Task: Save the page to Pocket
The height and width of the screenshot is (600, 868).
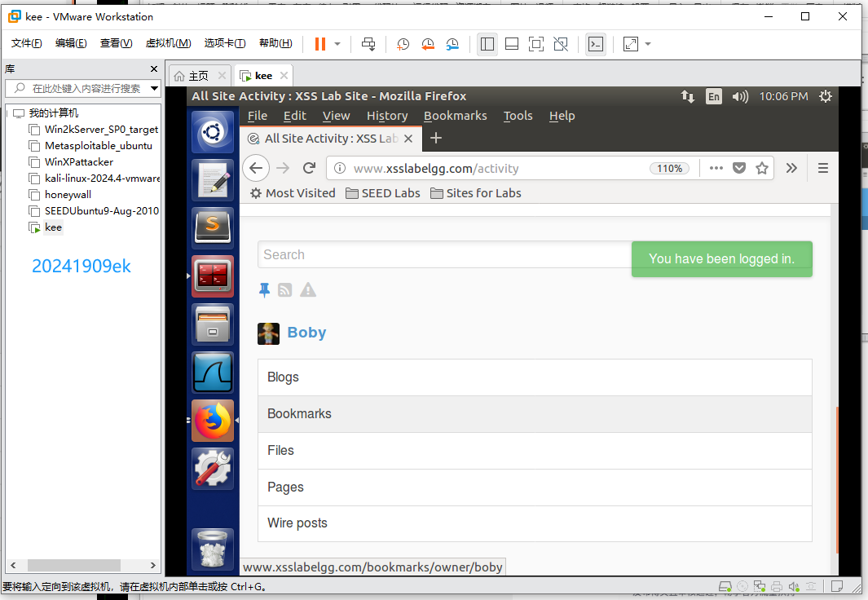Action: pyautogui.click(x=739, y=168)
